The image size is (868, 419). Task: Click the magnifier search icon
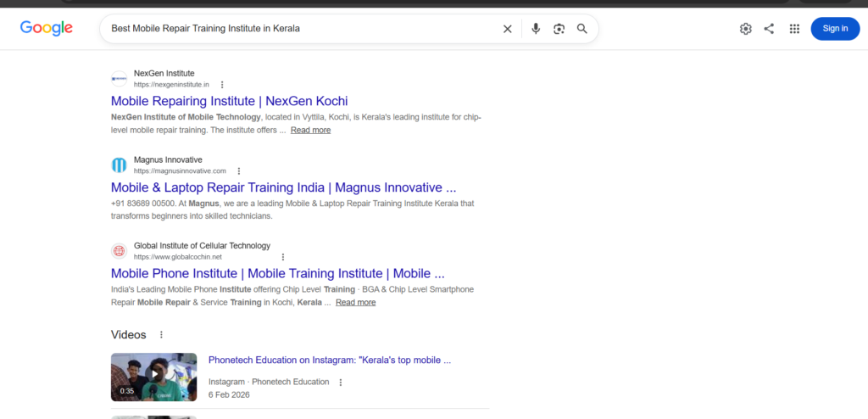click(x=581, y=29)
